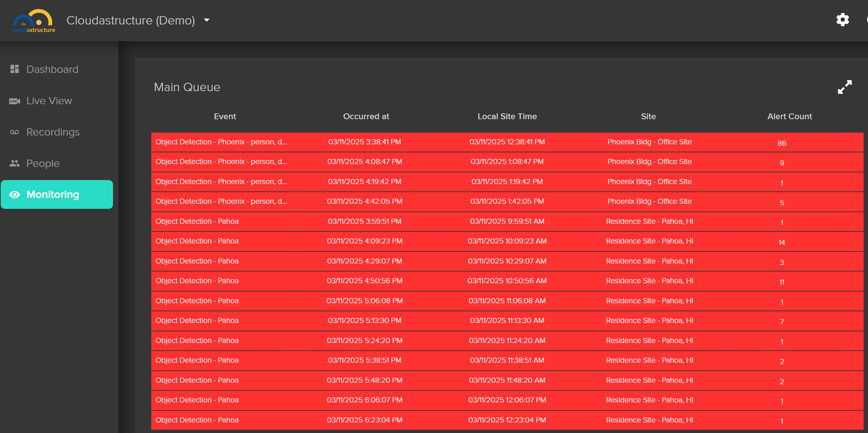The image size is (868, 433).
Task: Click the Local Site Time header
Action: (x=507, y=116)
